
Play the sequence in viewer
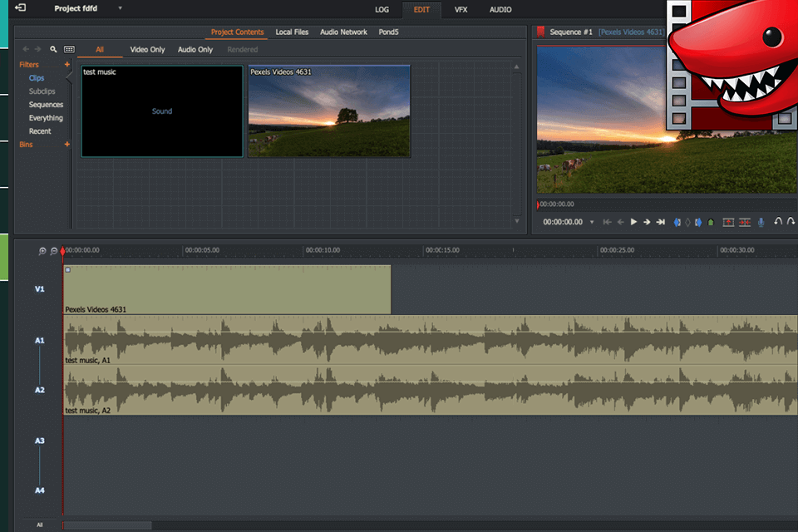633,222
